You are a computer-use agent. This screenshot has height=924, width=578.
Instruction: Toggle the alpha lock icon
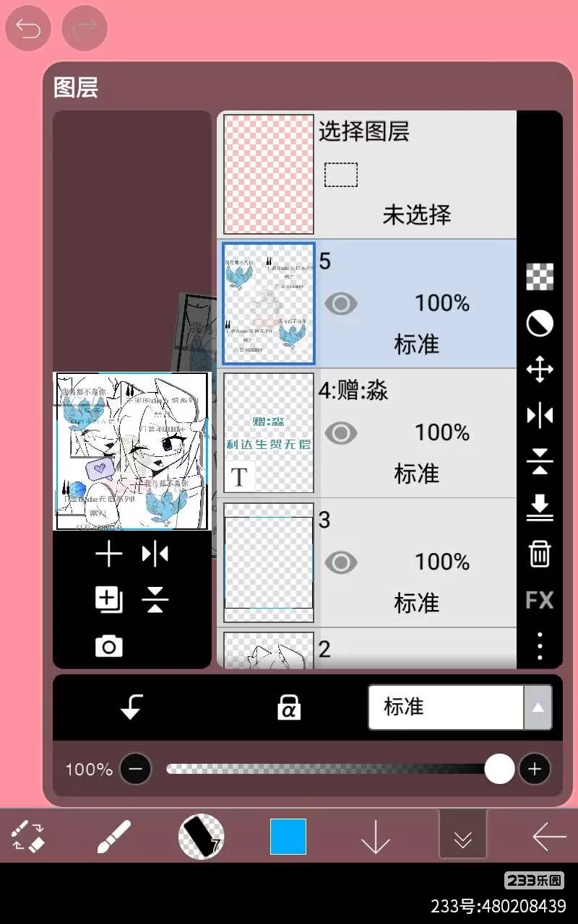pyautogui.click(x=289, y=708)
